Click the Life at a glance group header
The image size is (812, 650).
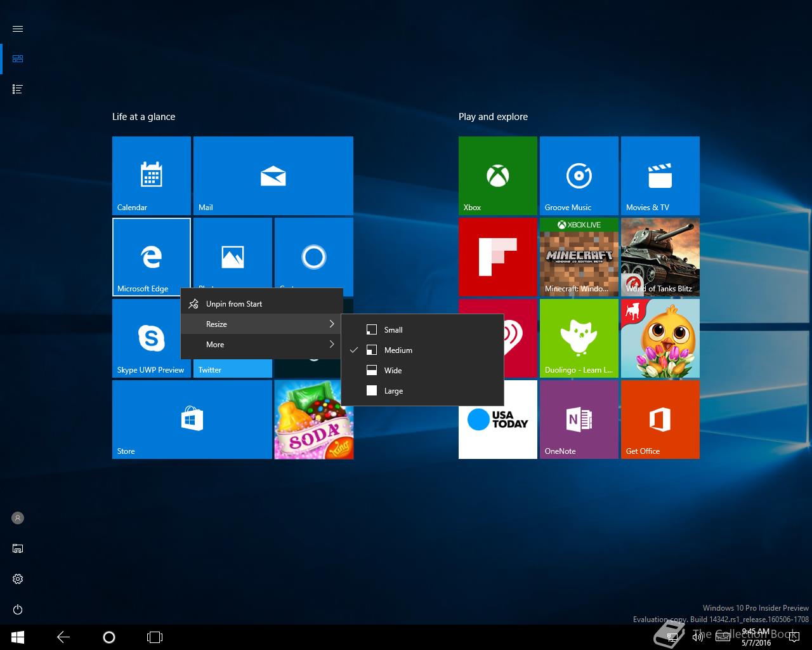tap(144, 117)
